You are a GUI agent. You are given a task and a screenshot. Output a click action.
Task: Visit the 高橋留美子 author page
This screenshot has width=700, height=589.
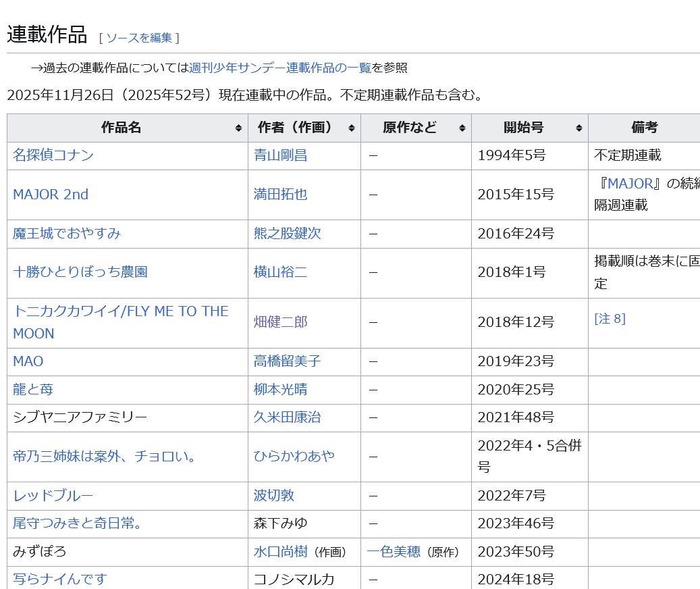click(287, 361)
